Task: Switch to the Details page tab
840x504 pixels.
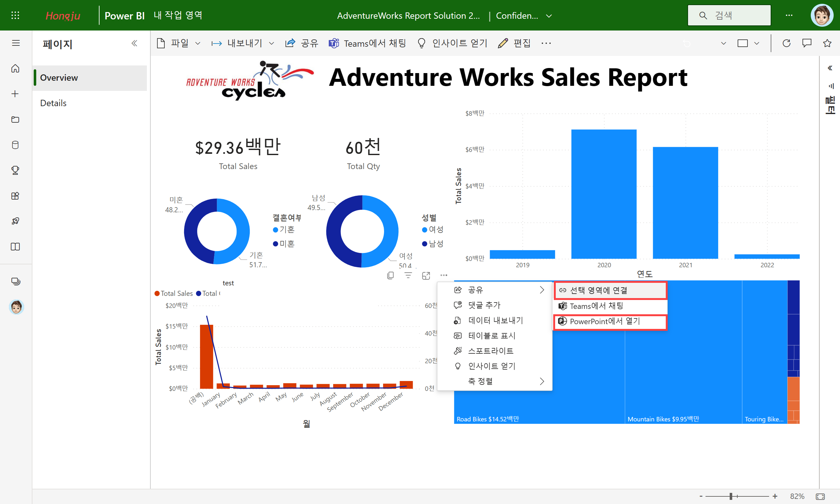Action: click(x=53, y=103)
